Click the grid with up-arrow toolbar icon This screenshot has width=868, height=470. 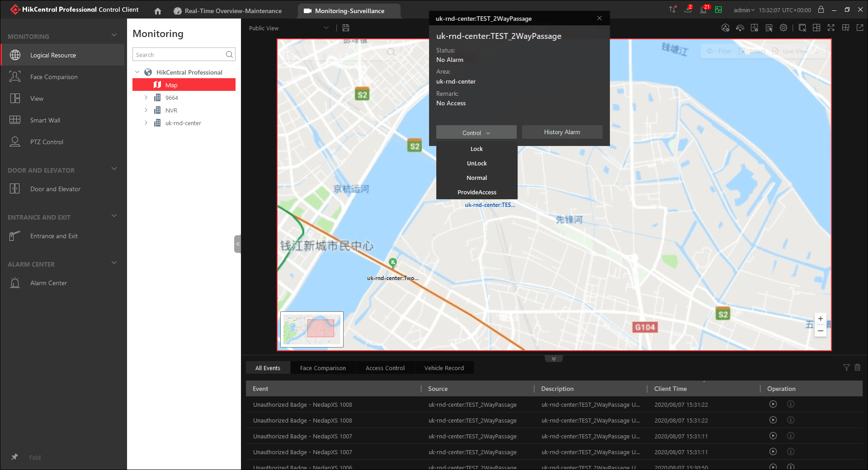click(x=845, y=28)
